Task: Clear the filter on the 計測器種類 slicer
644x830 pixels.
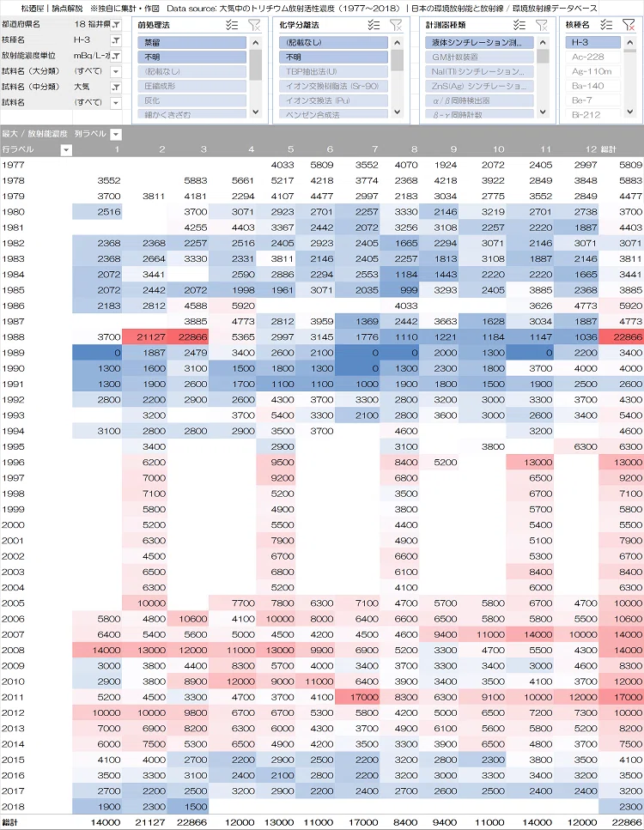Action: [x=542, y=25]
